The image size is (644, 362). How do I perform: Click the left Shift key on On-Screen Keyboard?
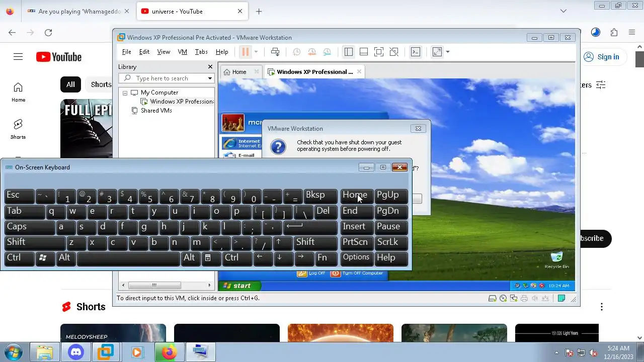(35, 242)
